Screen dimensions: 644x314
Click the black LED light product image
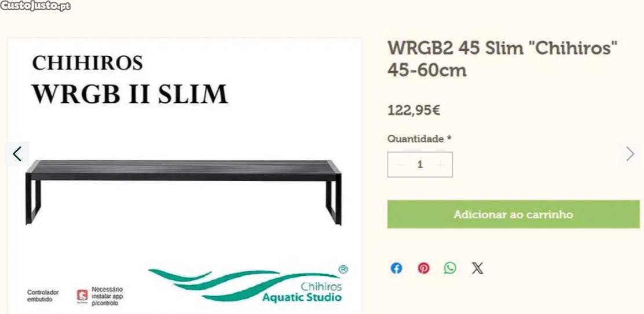point(183,192)
